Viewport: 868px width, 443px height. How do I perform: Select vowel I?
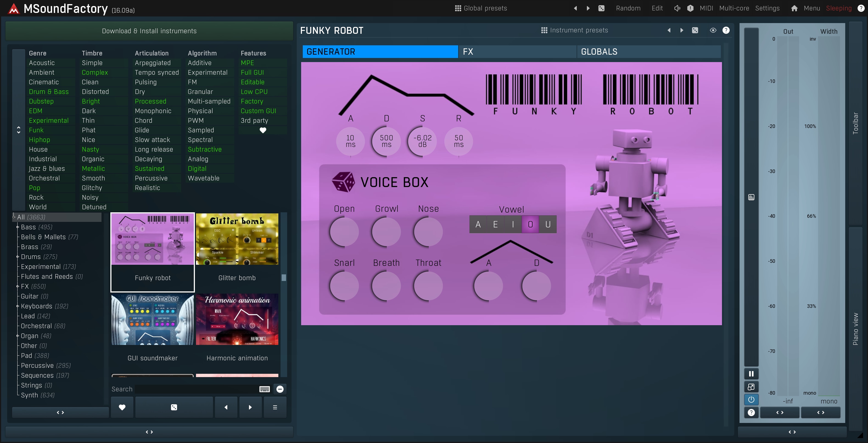(513, 224)
